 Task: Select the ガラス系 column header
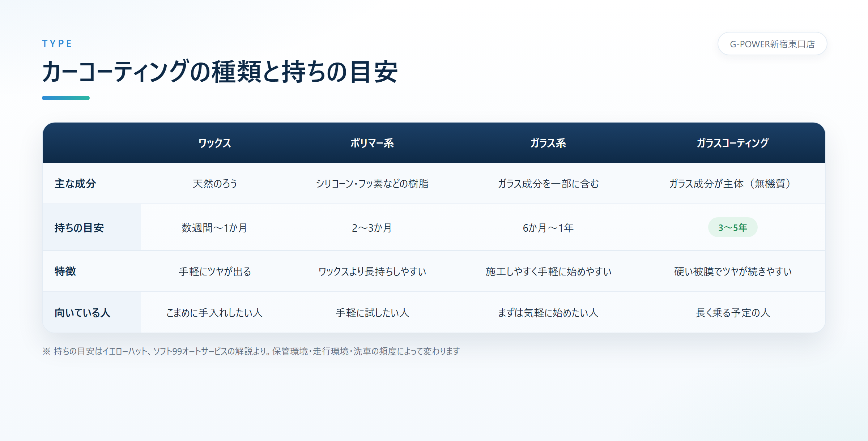click(x=548, y=143)
